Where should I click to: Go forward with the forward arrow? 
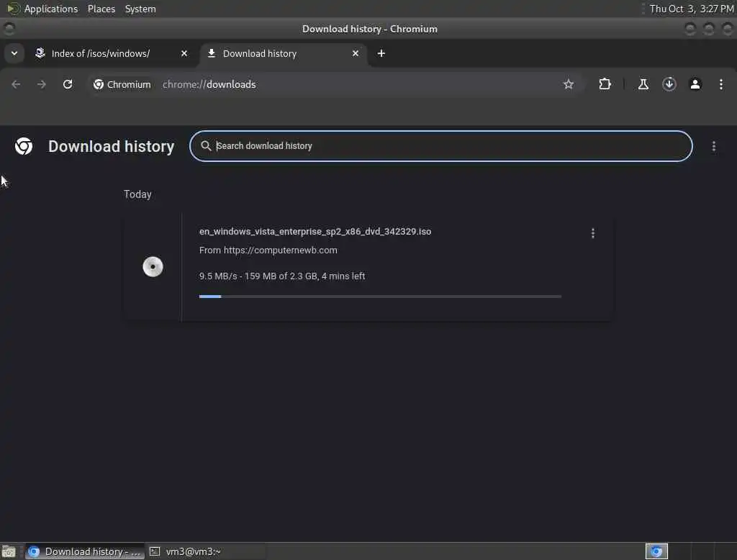(41, 84)
